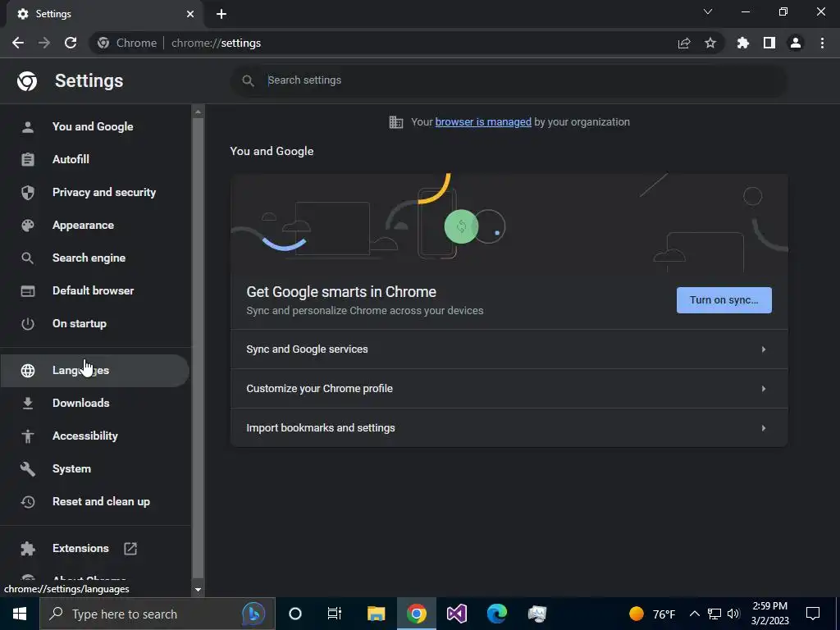The image size is (840, 630).
Task: Open Reset and clean up
Action: pyautogui.click(x=94, y=502)
